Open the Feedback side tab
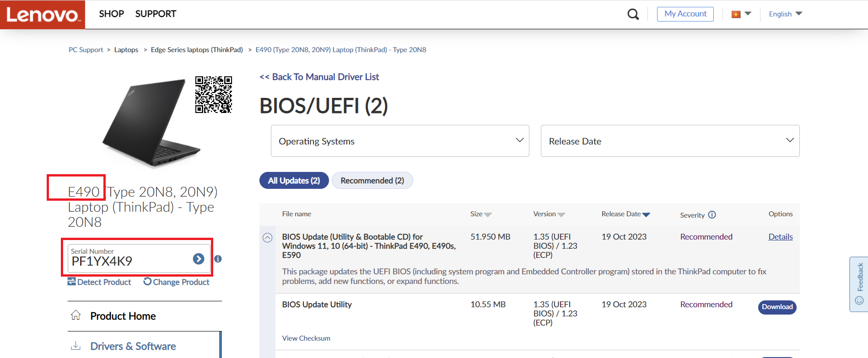The width and height of the screenshot is (868, 358). coord(859,284)
